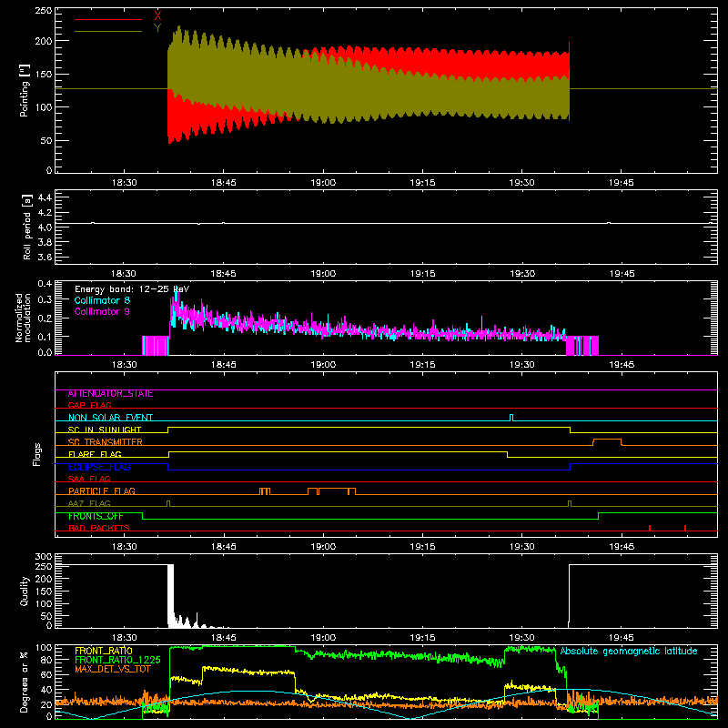The width and height of the screenshot is (728, 728).
Task: Click the "4.4" tick on Roll period axis
Action: click(x=45, y=197)
